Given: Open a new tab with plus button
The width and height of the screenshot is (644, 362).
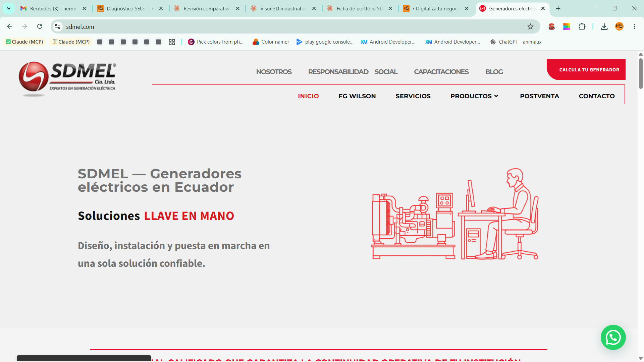Looking at the screenshot, I should coord(558,8).
